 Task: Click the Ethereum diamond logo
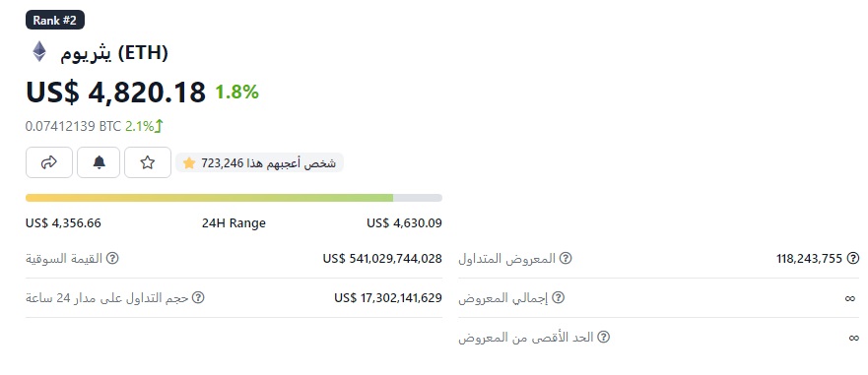pyautogui.click(x=39, y=52)
